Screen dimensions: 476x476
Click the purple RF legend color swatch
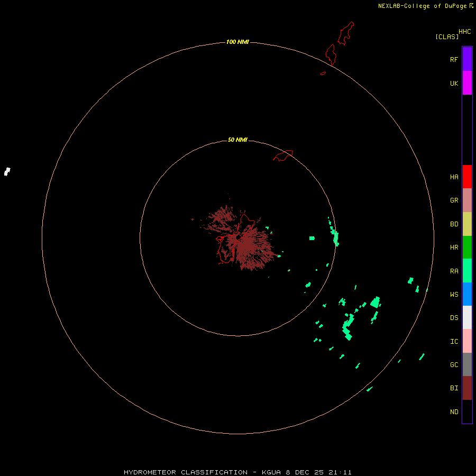(x=467, y=59)
